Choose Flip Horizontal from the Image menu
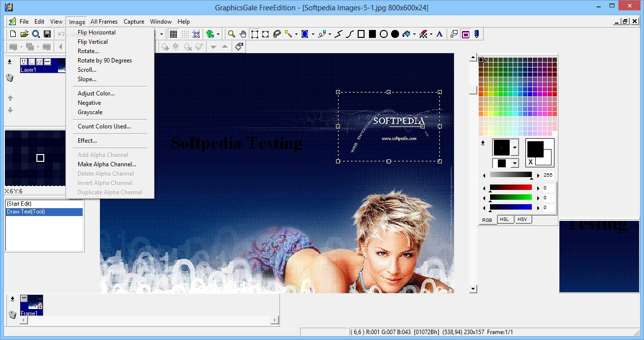The width and height of the screenshot is (644, 340). click(x=96, y=32)
